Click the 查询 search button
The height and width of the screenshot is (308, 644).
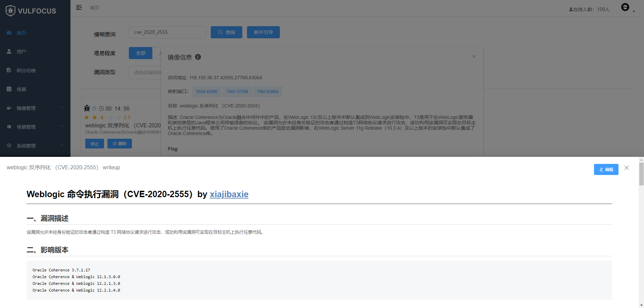click(227, 32)
